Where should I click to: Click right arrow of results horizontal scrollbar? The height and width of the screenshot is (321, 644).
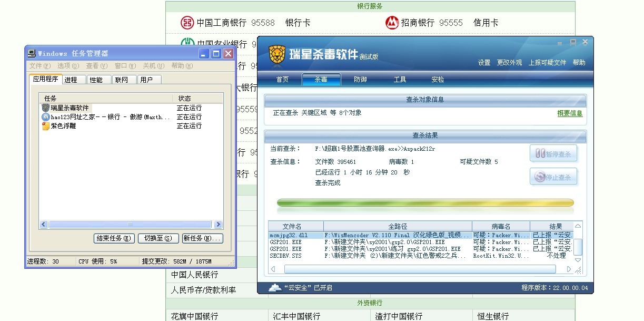click(x=569, y=269)
